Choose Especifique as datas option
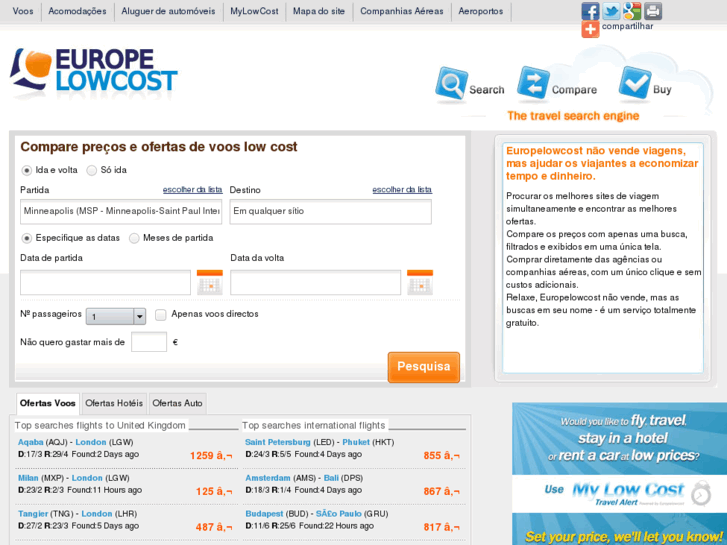 coord(27,238)
